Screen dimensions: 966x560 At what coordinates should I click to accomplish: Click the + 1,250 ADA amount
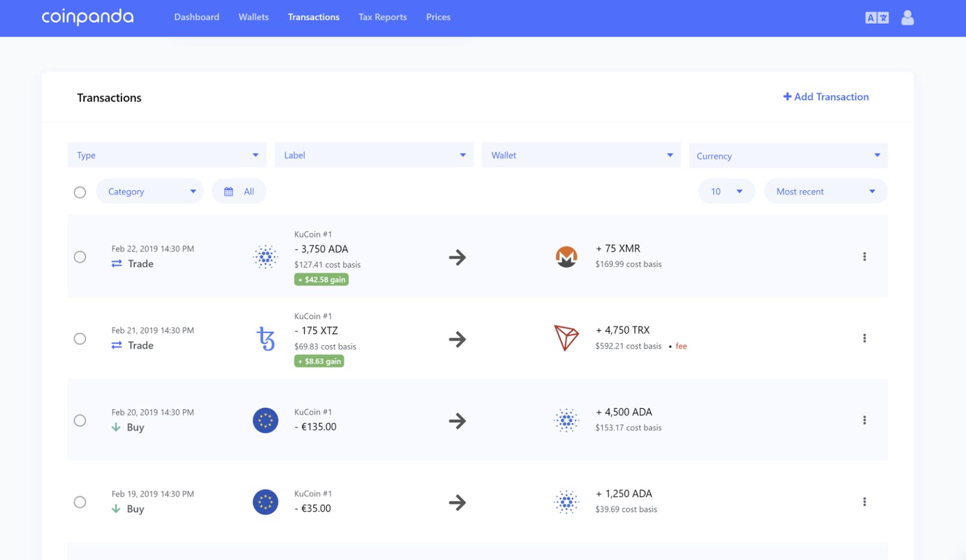tap(624, 493)
